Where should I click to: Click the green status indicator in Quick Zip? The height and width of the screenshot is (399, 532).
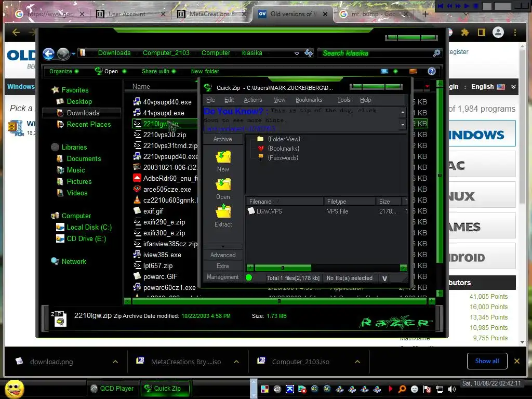coord(249,277)
